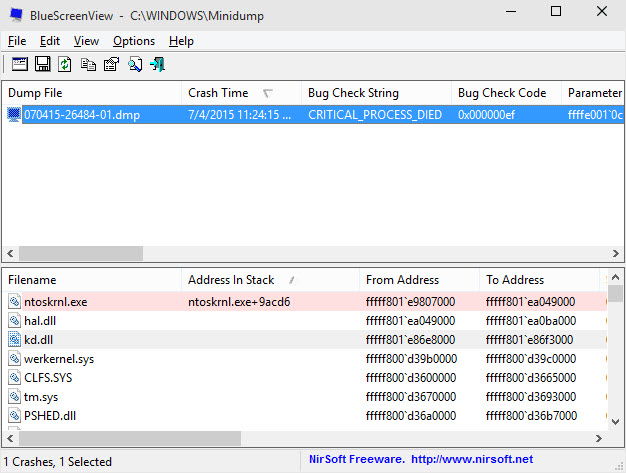Click the Advanced Options toolbar icon
This screenshot has width=626, height=473.
coord(20,64)
